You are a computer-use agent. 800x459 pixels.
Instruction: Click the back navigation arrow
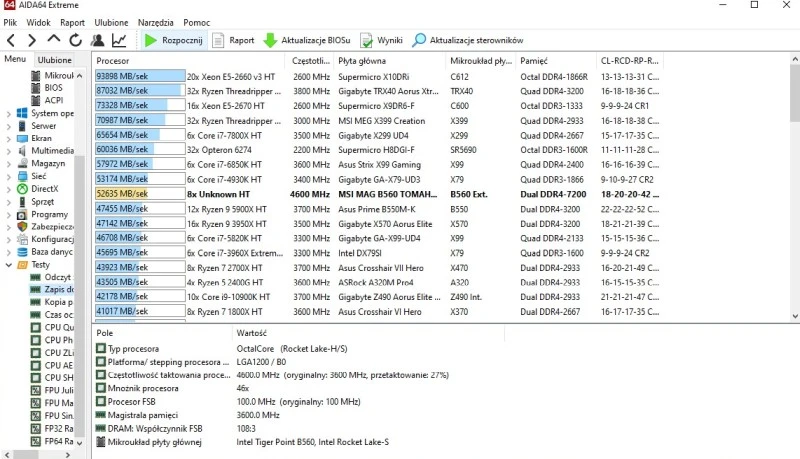pos(11,41)
